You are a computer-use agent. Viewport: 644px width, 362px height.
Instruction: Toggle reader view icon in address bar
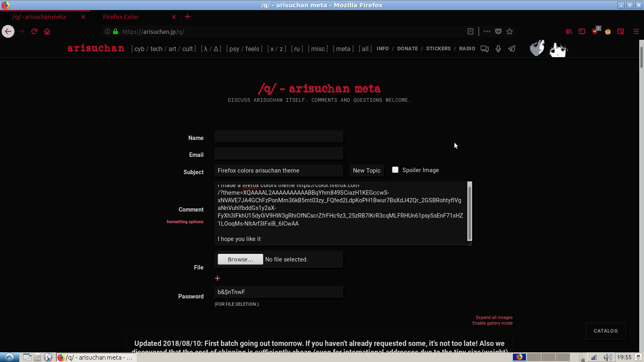[470, 31]
